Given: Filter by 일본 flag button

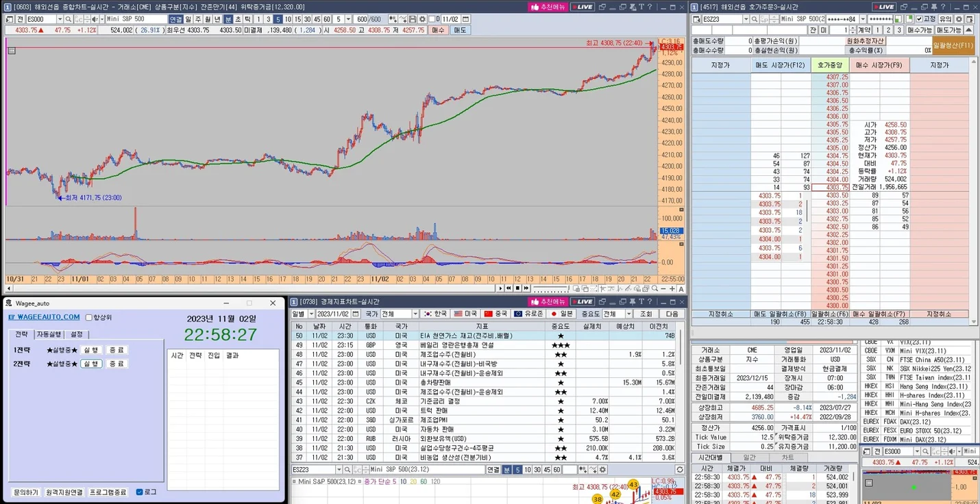Looking at the screenshot, I should click(x=561, y=314).
